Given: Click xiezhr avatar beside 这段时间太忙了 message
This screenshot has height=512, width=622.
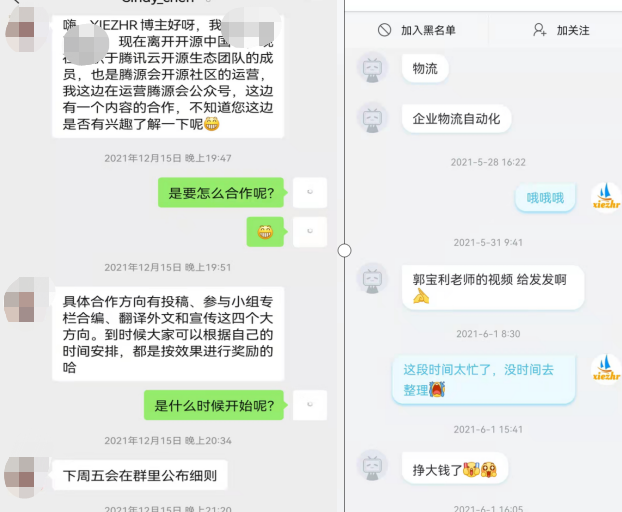Looking at the screenshot, I should pos(606,370).
